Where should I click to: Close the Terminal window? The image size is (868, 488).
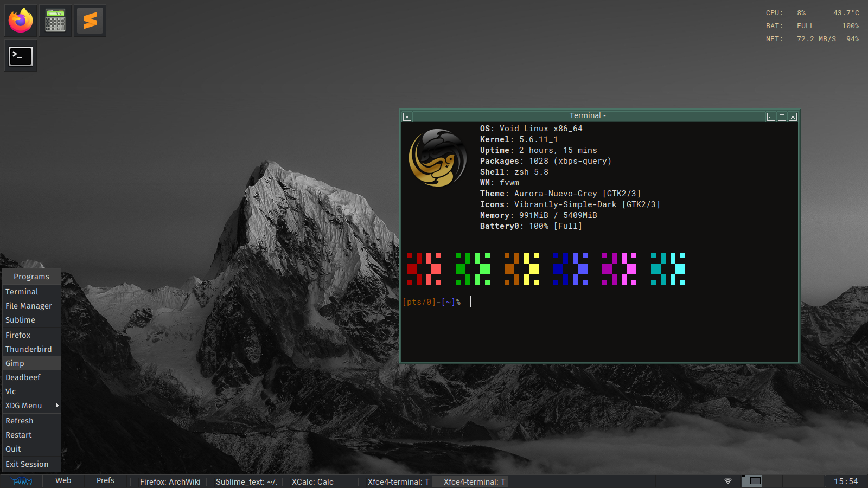(793, 117)
